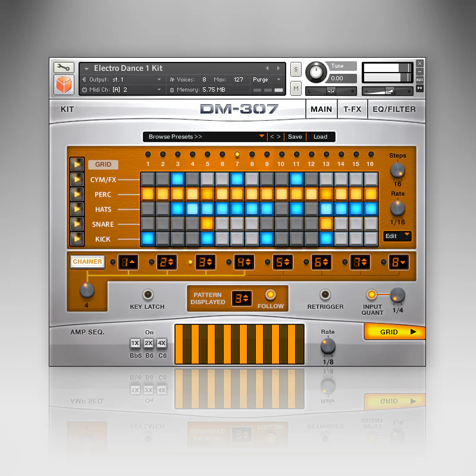The width and height of the screenshot is (476, 476).
Task: Toggle HATS step 16
Action: click(371, 209)
